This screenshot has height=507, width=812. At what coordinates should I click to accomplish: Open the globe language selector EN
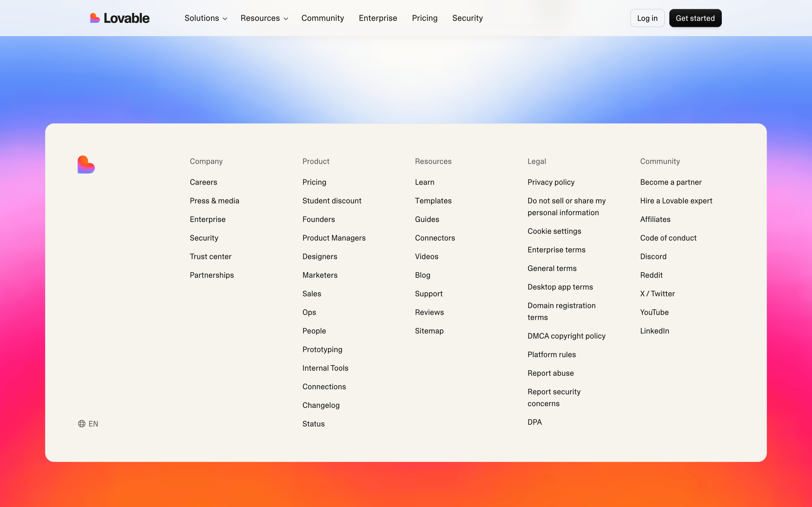(x=88, y=424)
